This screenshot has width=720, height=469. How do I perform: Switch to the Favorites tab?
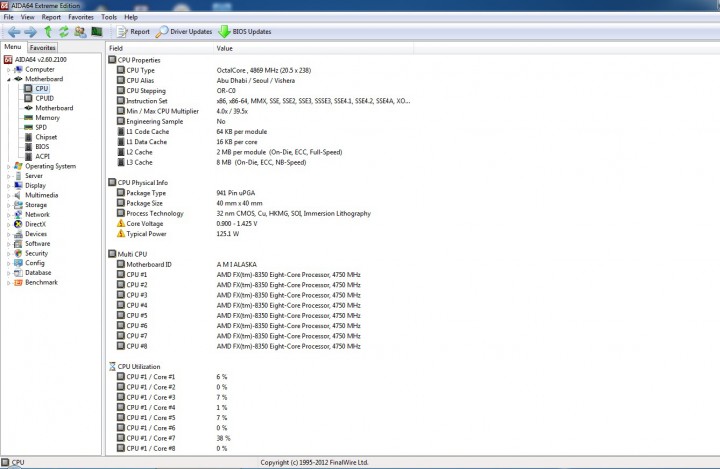pyautogui.click(x=43, y=47)
